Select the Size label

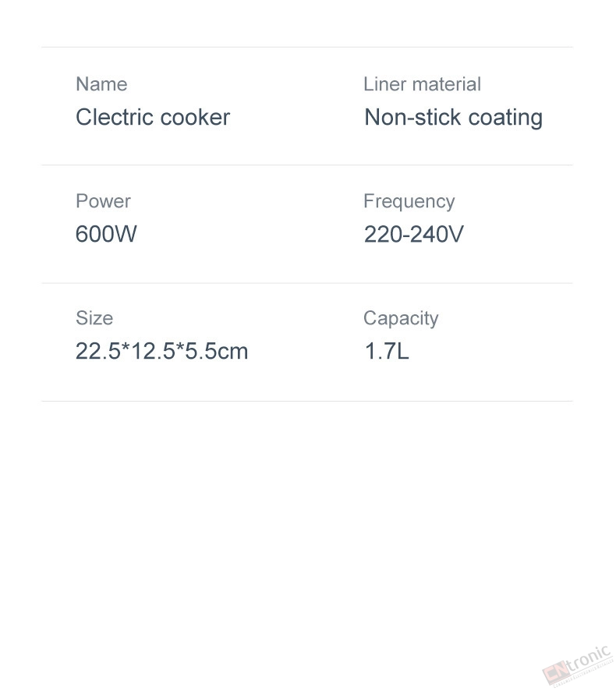pyautogui.click(x=94, y=317)
